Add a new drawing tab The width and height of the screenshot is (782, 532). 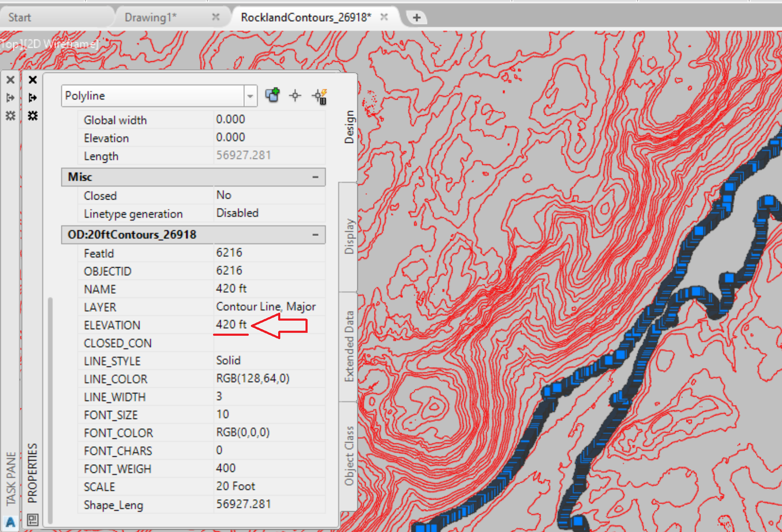pyautogui.click(x=416, y=18)
